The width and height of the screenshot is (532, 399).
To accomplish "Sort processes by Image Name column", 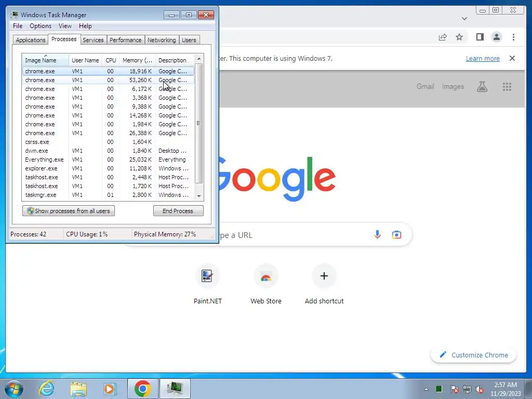I will click(46, 60).
